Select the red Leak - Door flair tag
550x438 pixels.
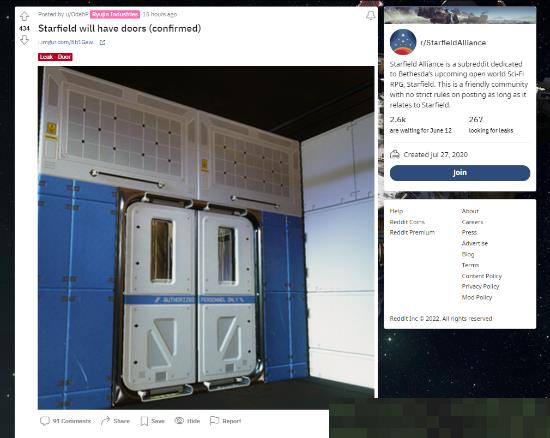55,57
